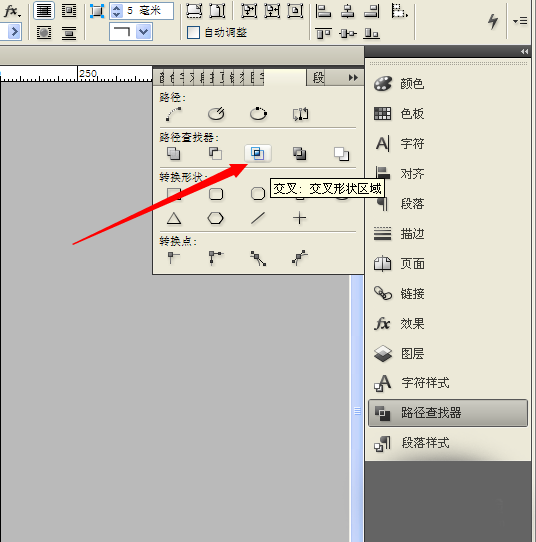The height and width of the screenshot is (542, 536).
Task: Align bottom edges using toolbar icon
Action: 372,34
